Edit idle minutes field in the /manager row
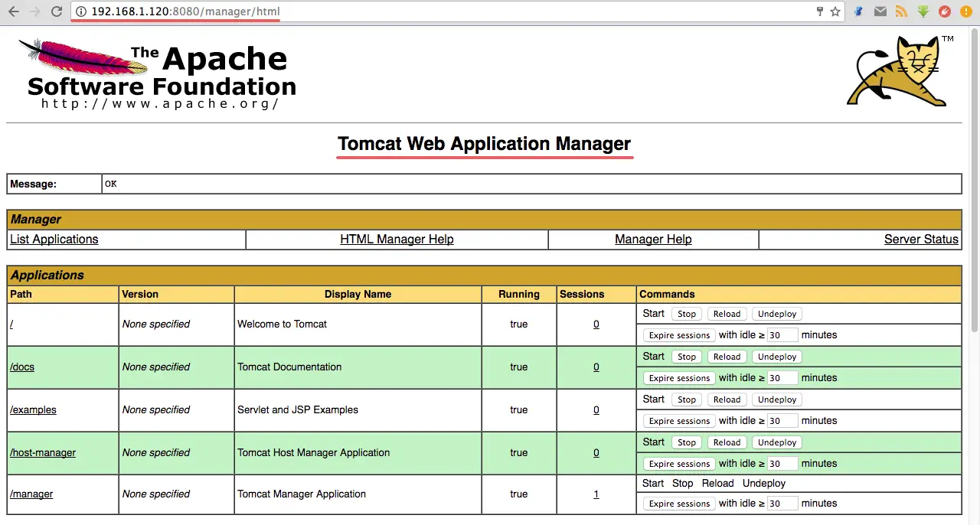 [x=782, y=504]
